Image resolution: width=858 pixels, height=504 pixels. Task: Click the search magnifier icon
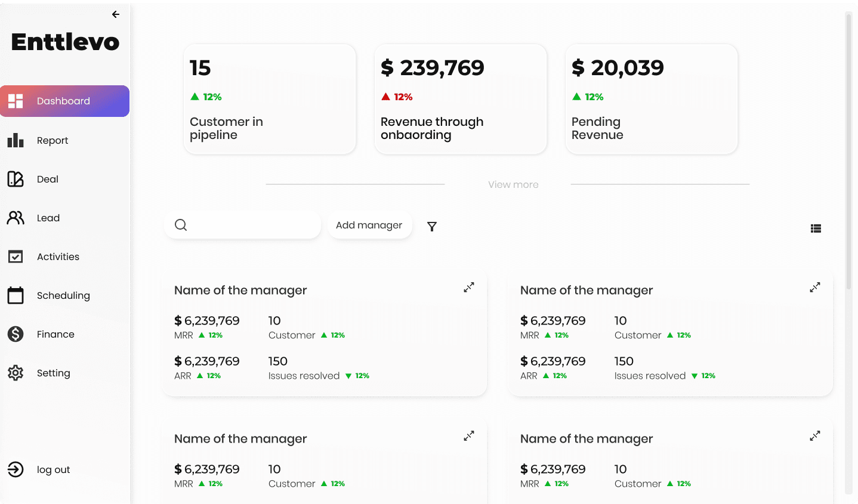(181, 225)
